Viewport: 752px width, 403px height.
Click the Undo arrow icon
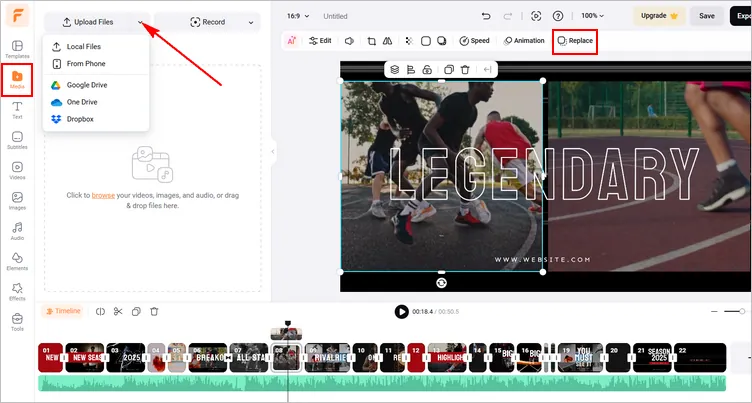(486, 16)
